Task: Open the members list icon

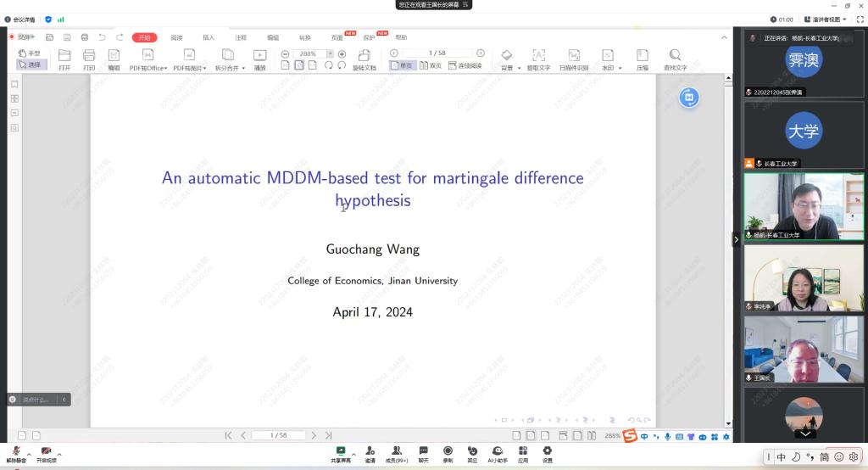Action: pyautogui.click(x=396, y=451)
